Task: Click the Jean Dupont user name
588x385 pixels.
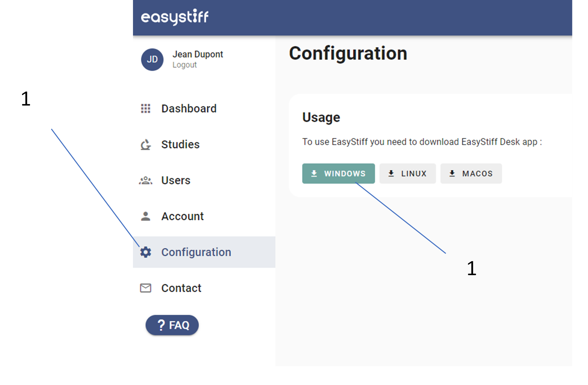Action: [198, 54]
